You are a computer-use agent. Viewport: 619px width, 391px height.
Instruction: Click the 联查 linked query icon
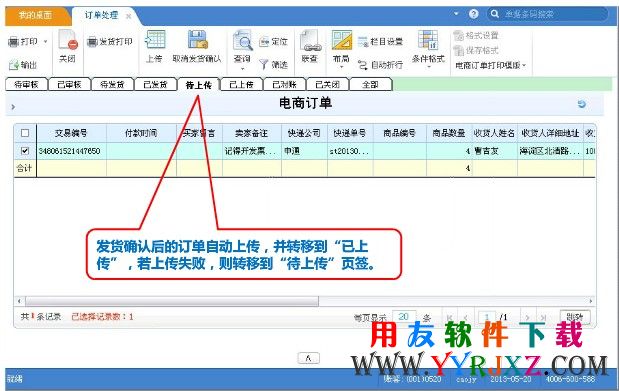pyautogui.click(x=311, y=39)
